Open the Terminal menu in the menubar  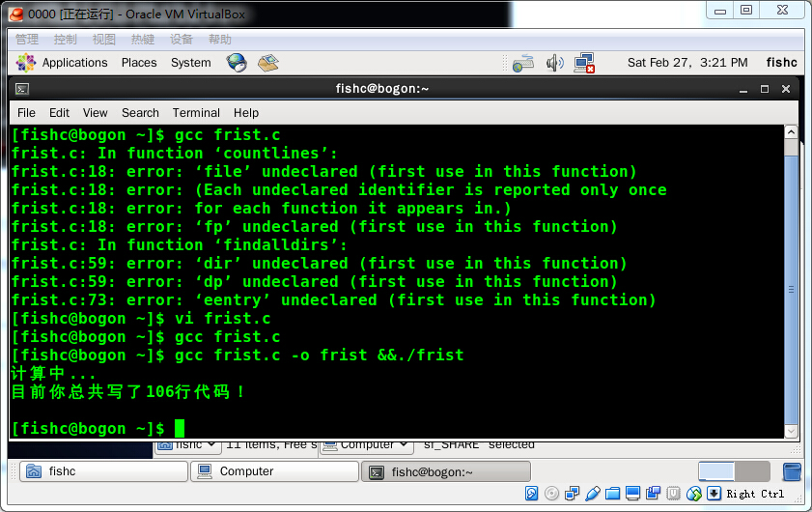tap(196, 113)
